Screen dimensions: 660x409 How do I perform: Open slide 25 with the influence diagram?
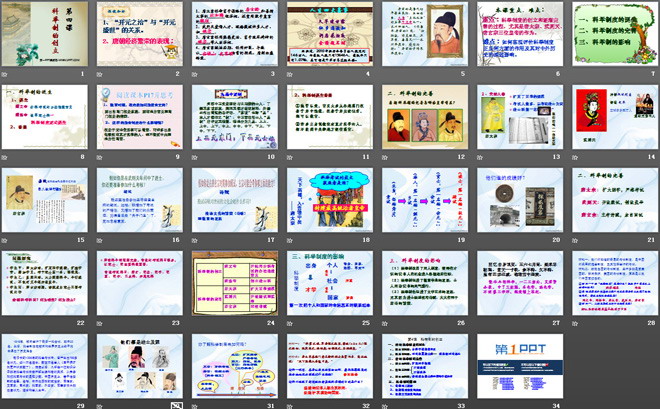[x=329, y=283]
